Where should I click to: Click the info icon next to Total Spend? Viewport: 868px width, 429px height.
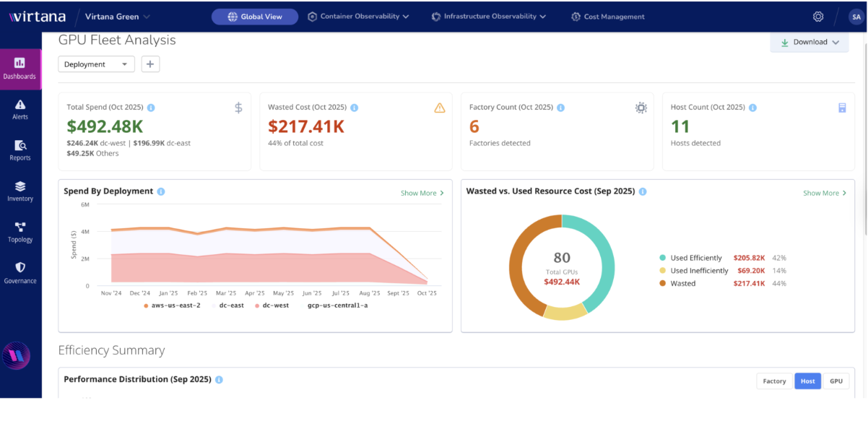pos(151,107)
